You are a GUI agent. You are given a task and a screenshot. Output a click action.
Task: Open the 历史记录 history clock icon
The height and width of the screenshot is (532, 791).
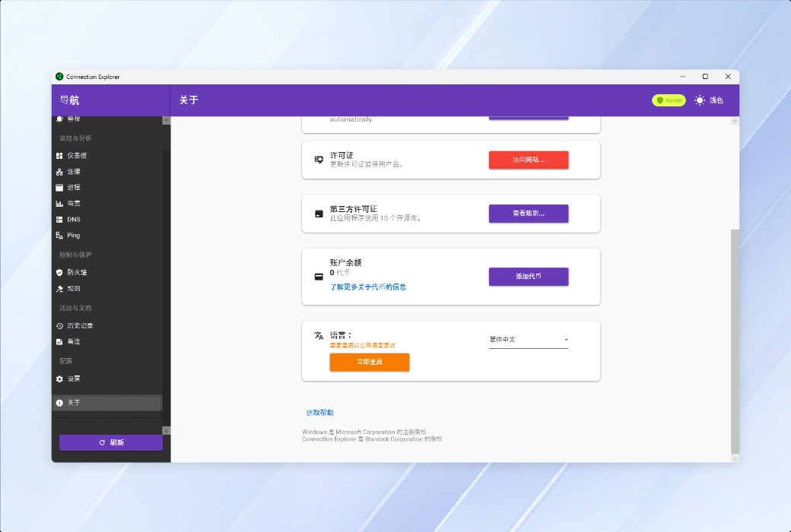(x=59, y=326)
